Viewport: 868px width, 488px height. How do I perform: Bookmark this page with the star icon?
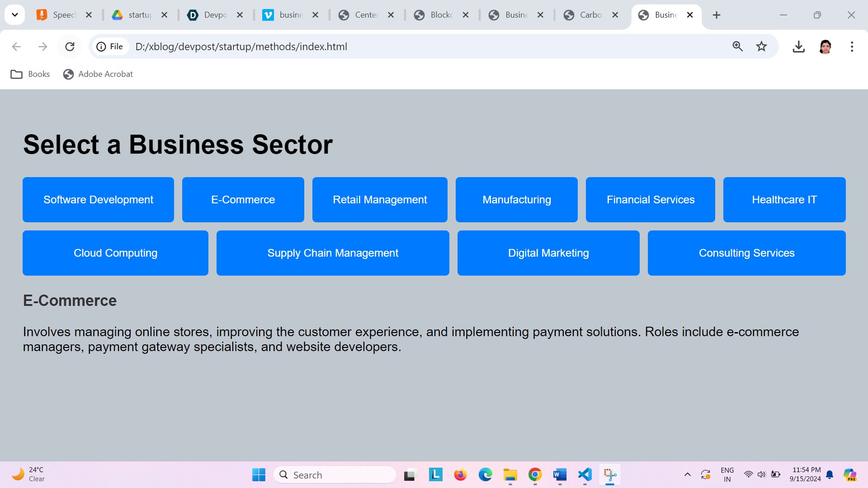coord(761,47)
